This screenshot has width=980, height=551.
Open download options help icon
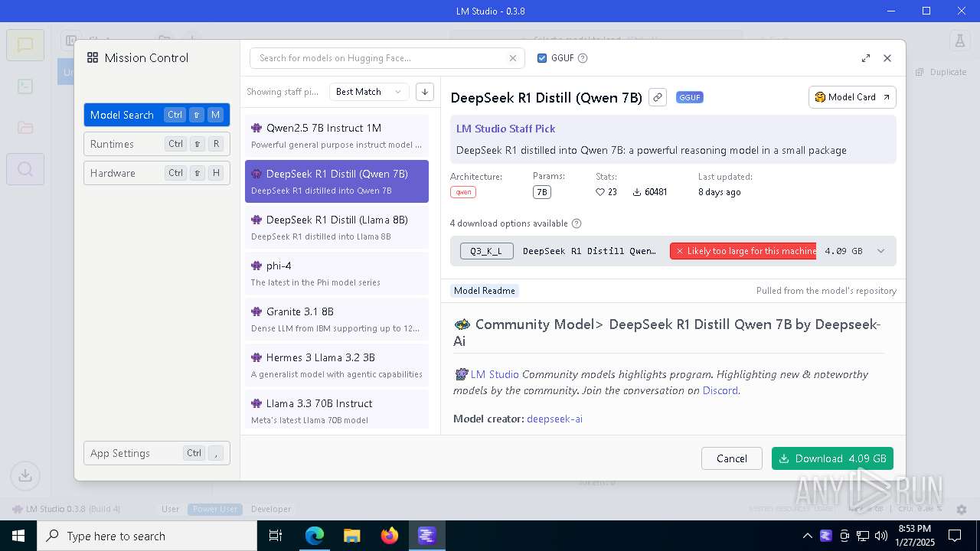pyautogui.click(x=577, y=223)
